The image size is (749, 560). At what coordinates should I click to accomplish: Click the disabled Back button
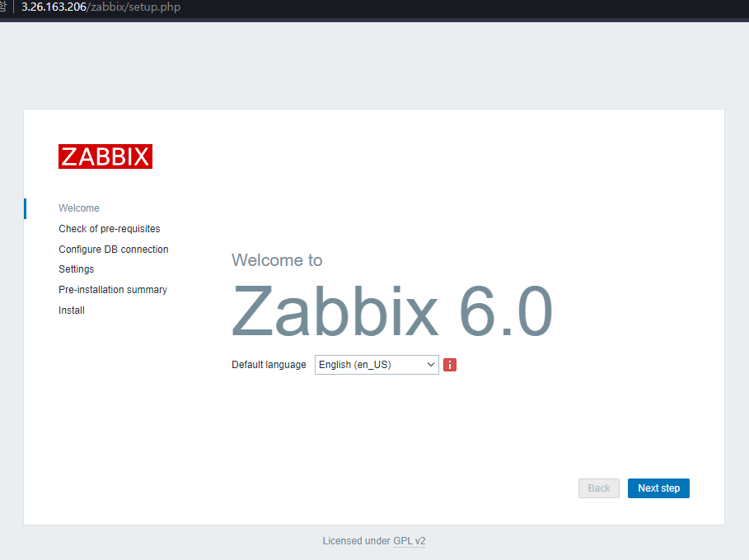(599, 488)
